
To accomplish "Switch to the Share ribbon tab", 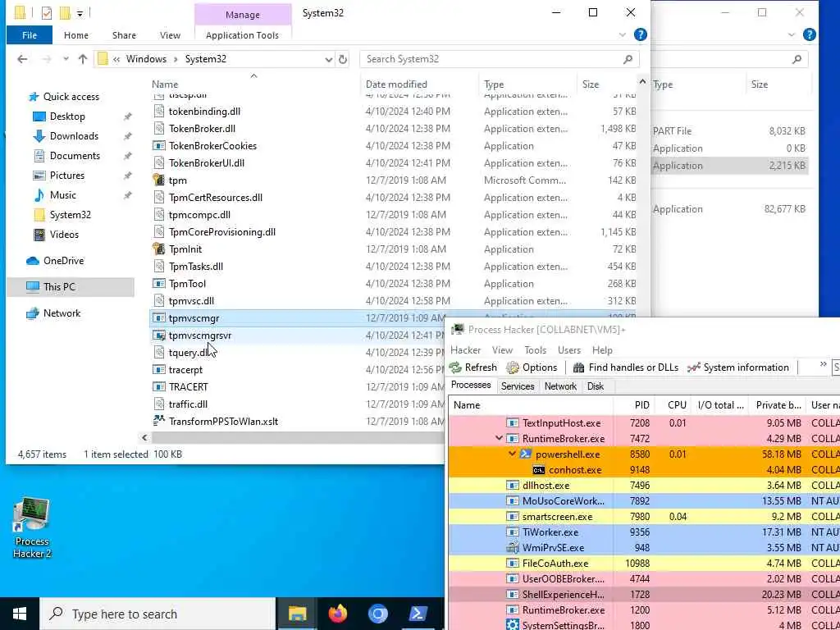I will point(124,35).
